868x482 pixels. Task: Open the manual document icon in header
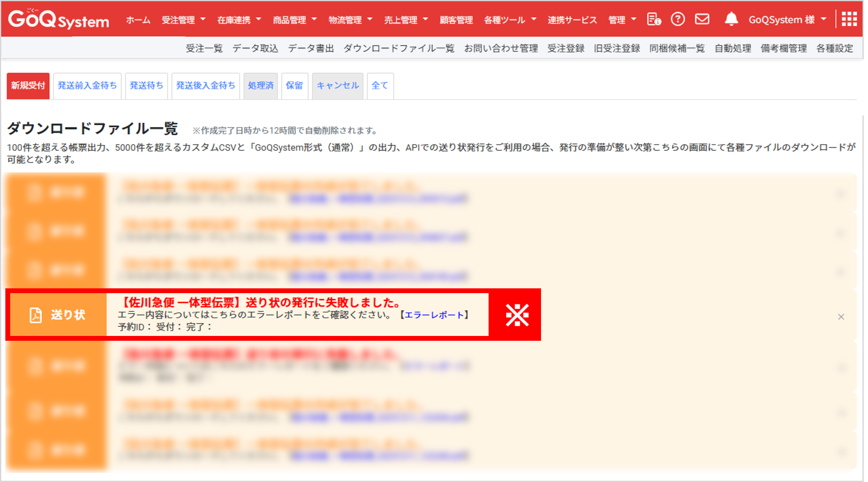(653, 20)
